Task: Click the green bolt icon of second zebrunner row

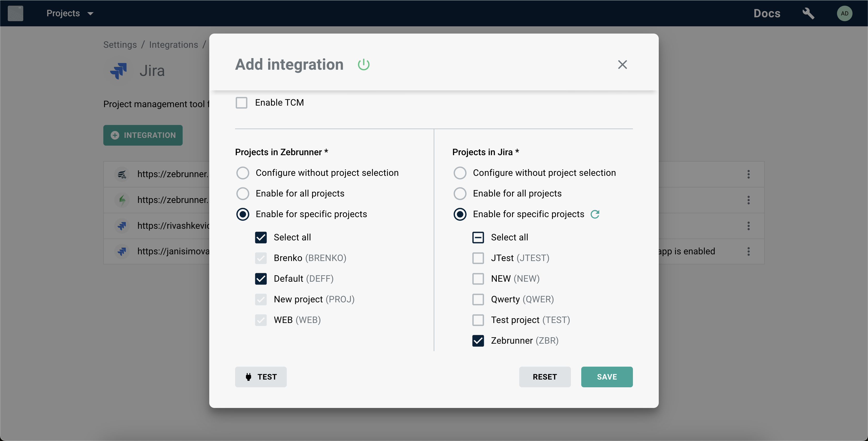Action: 122,200
